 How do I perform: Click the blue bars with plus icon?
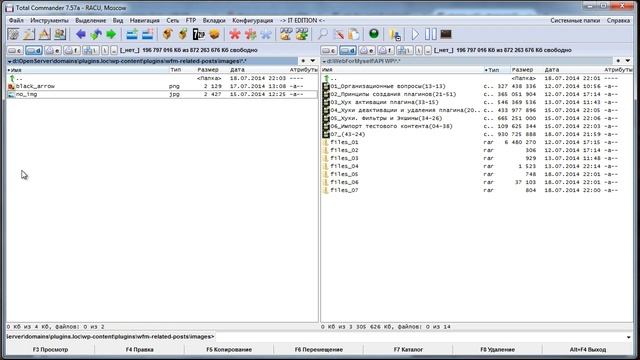point(132,34)
